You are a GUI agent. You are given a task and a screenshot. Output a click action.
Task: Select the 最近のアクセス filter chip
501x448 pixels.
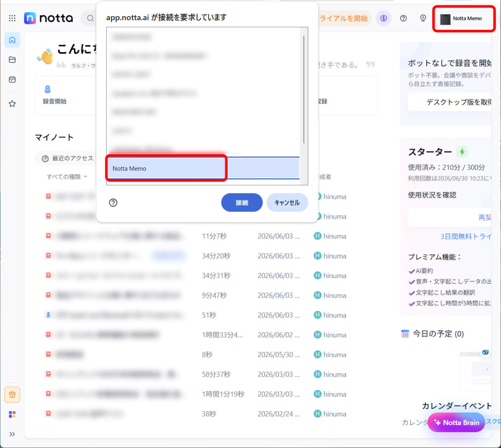[x=68, y=158]
